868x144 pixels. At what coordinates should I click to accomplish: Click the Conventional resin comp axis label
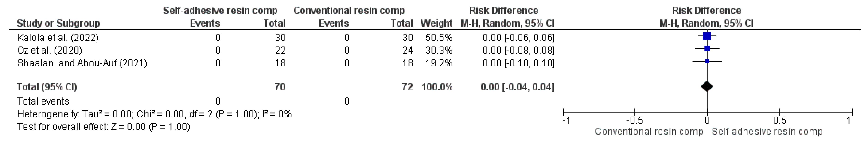[x=649, y=132]
